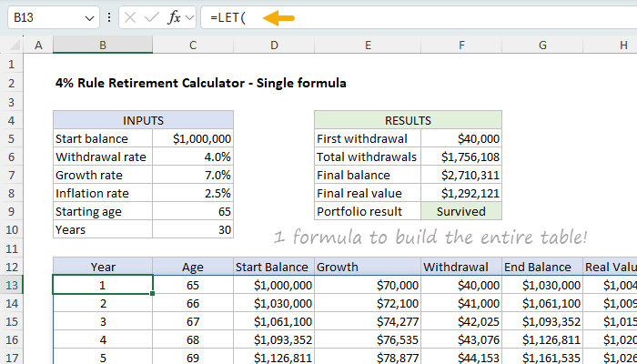Click the fill handle of cell B13
The image size is (637, 364).
pos(152,293)
